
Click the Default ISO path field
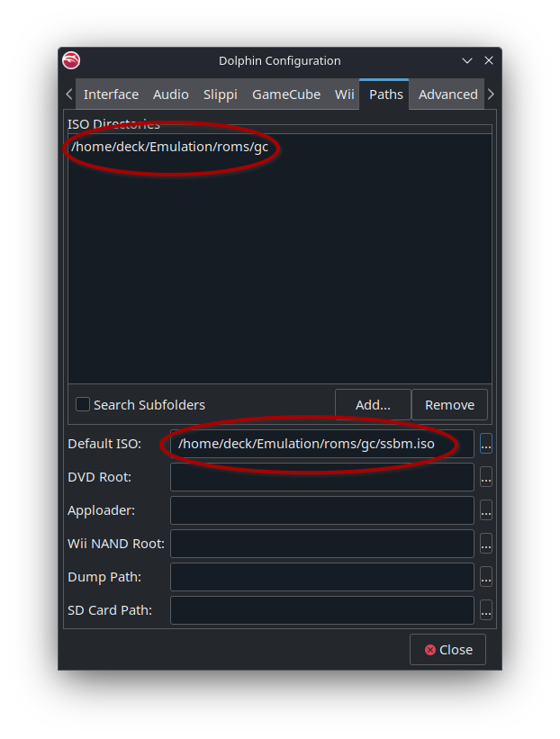pyautogui.click(x=322, y=444)
